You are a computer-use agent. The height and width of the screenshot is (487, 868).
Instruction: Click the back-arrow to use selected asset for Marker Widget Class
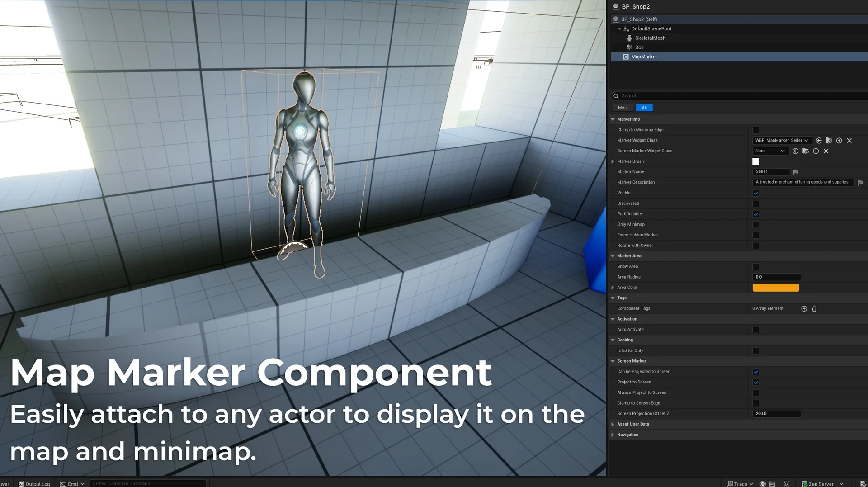click(x=819, y=141)
